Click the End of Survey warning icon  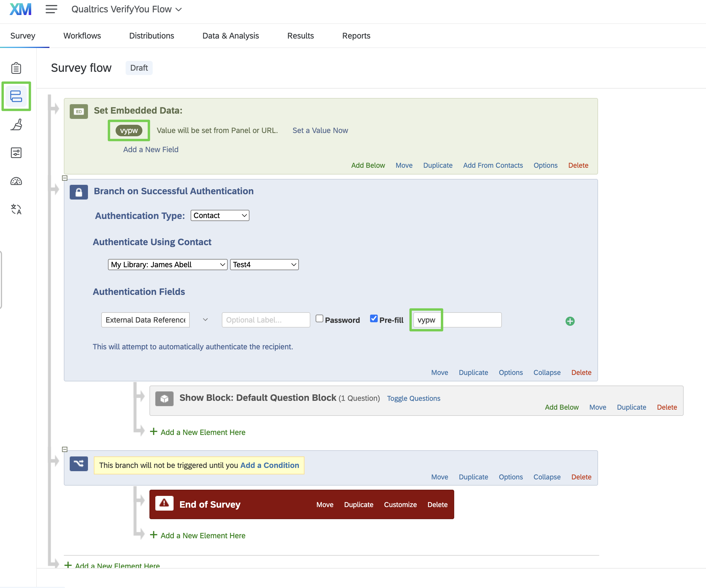pyautogui.click(x=164, y=503)
